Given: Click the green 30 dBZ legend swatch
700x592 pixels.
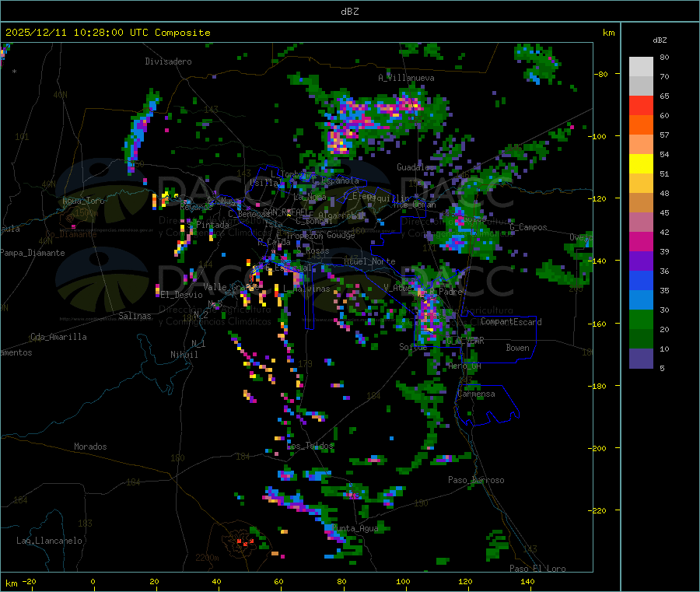Looking at the screenshot, I should [641, 319].
